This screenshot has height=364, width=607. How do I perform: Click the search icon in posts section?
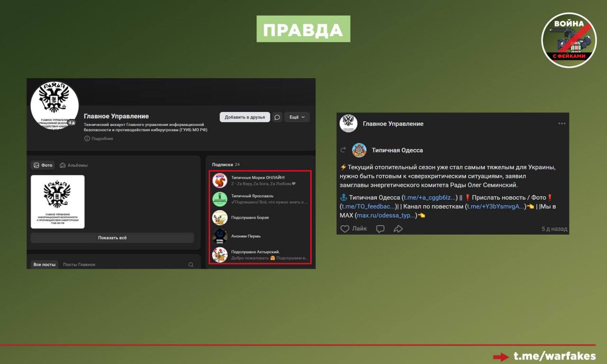pos(191,264)
